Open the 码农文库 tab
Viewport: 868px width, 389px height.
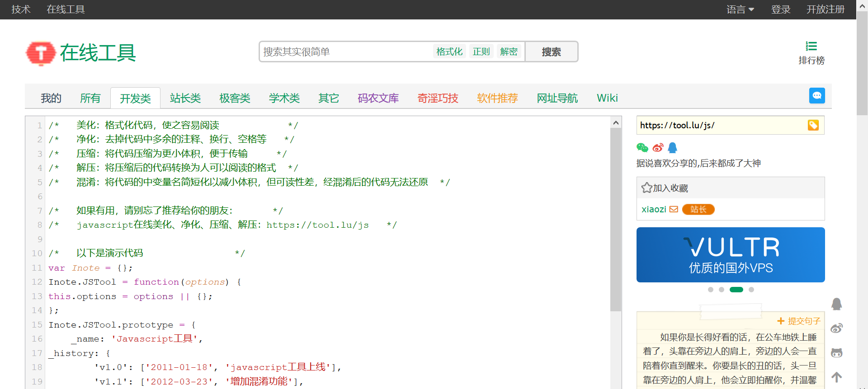pyautogui.click(x=378, y=98)
